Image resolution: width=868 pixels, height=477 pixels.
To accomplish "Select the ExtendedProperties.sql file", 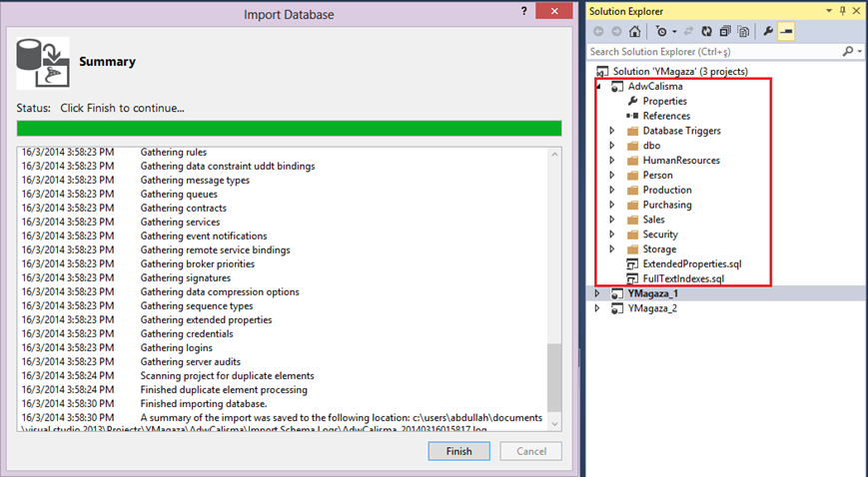I will tap(692, 264).
